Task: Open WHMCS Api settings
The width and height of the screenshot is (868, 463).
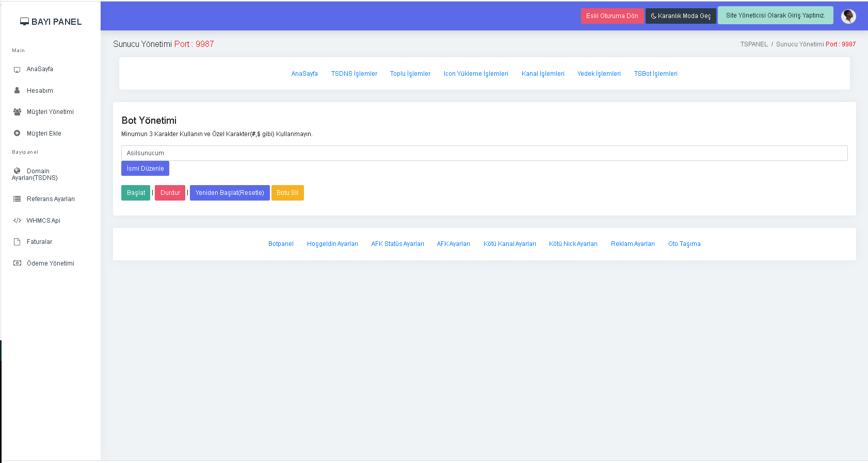Action: click(x=43, y=221)
